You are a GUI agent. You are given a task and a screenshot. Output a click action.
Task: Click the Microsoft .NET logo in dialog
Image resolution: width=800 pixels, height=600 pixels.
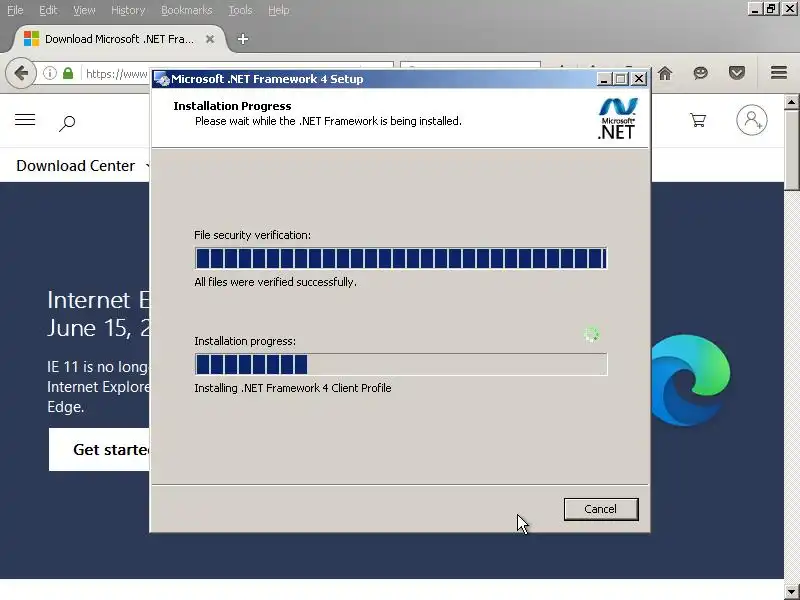point(617,118)
